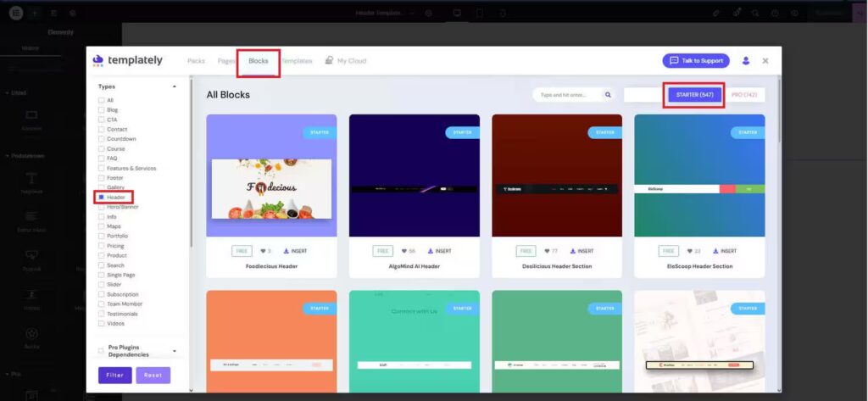Switch to the Pages tab

tap(226, 61)
